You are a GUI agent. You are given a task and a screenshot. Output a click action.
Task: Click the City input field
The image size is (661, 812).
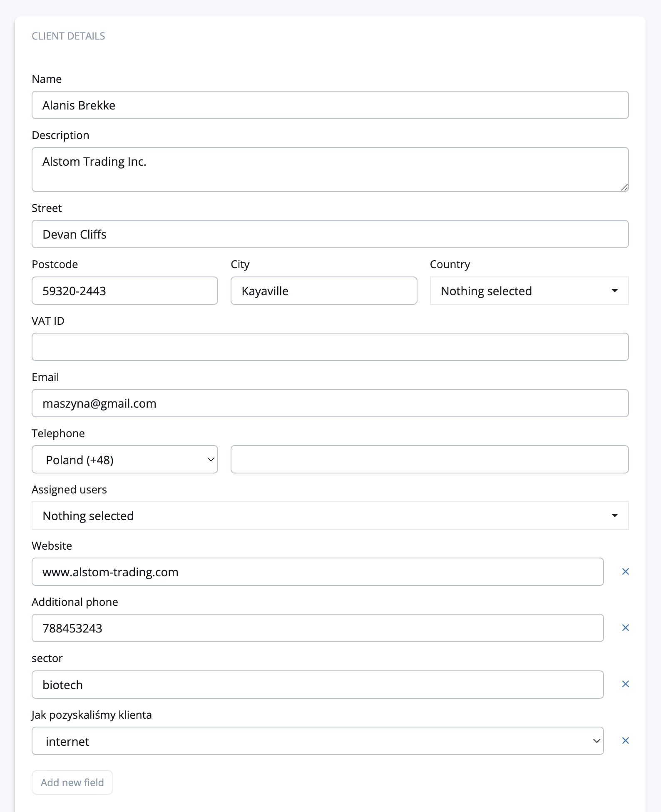[324, 291]
